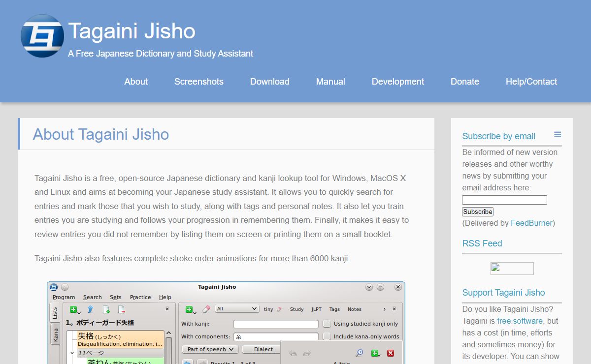Open the Donate page
This screenshot has width=591, height=364.
465,82
